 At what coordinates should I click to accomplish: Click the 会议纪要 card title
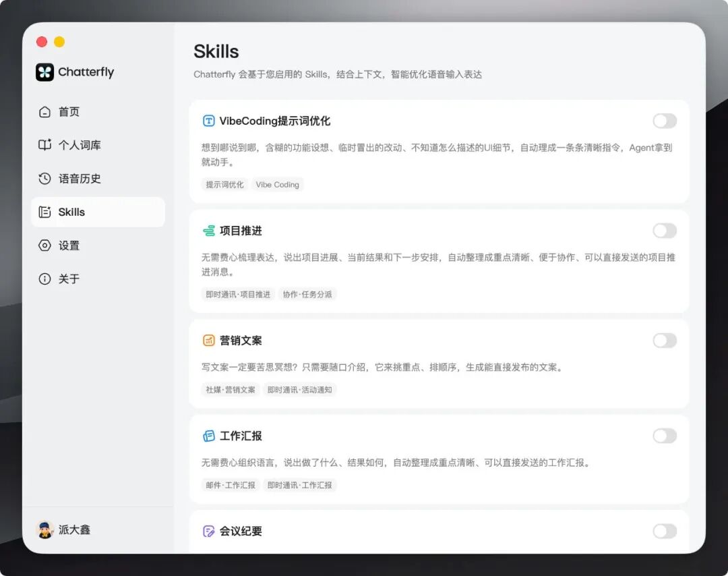point(241,531)
